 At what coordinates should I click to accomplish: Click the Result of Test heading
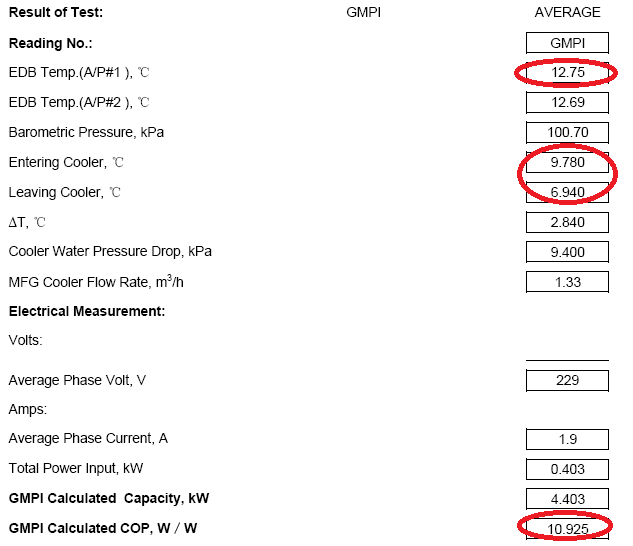pyautogui.click(x=56, y=13)
